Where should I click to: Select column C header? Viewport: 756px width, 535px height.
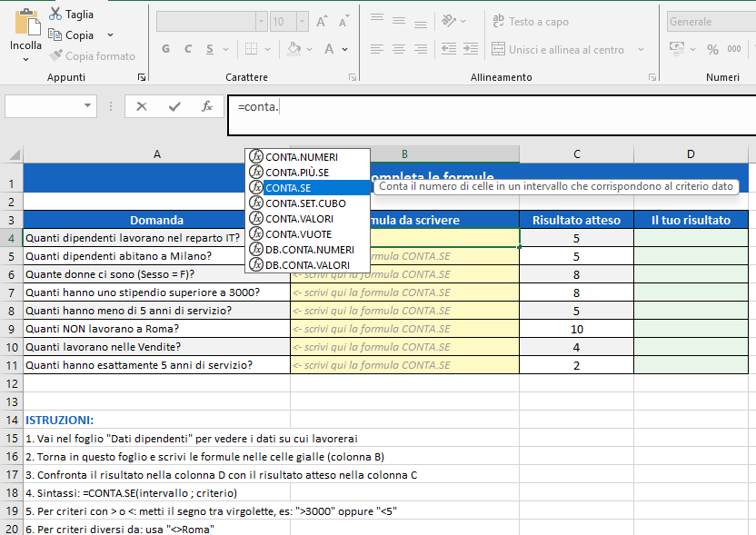[577, 154]
